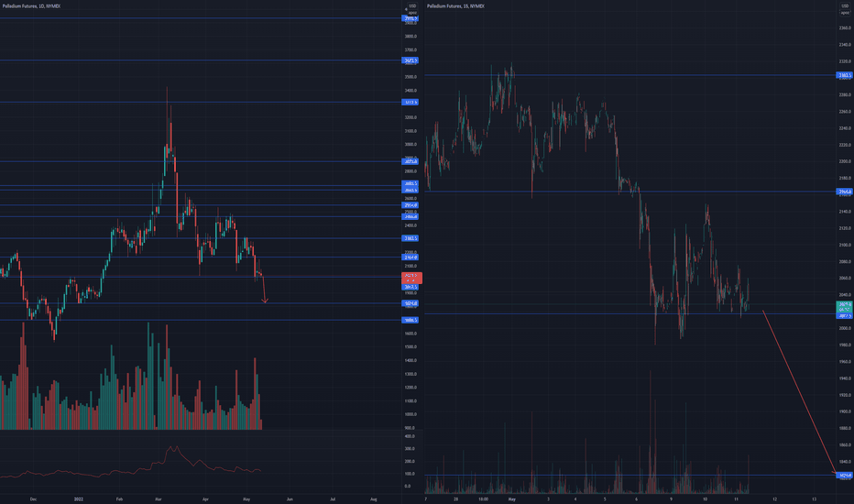854x504 pixels.
Task: Click the Jun label on the daily time axis
Action: click(290, 499)
